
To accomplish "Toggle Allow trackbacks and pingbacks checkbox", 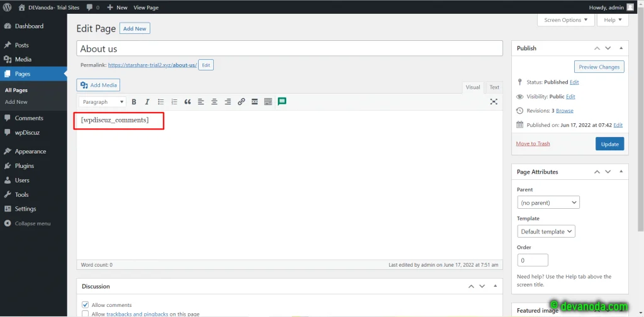I will (x=86, y=314).
